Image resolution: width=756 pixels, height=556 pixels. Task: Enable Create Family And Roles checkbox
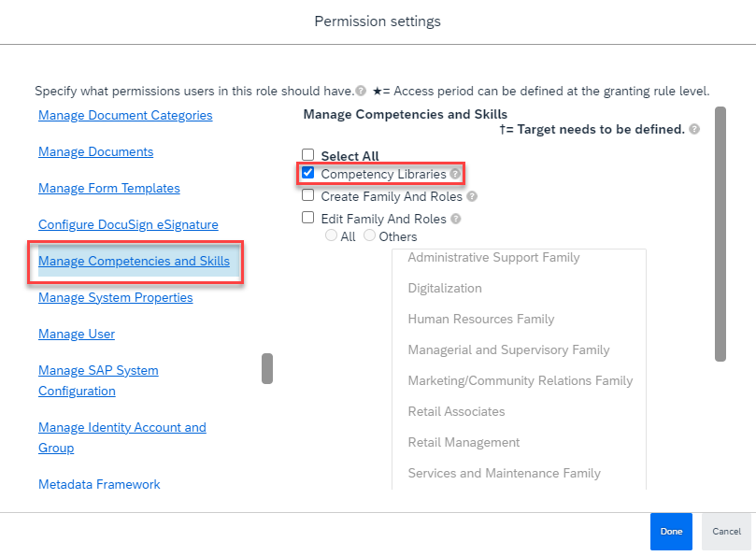(307, 195)
